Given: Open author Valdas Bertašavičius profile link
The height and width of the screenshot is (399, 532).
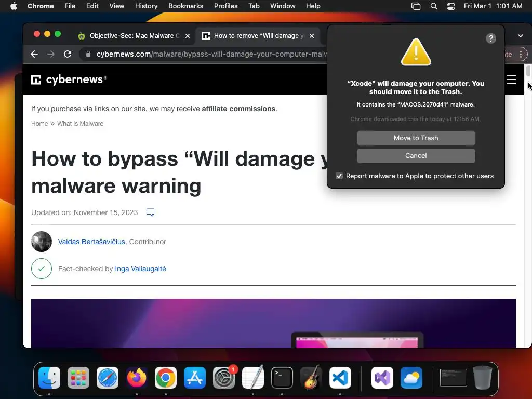Looking at the screenshot, I should (91, 242).
